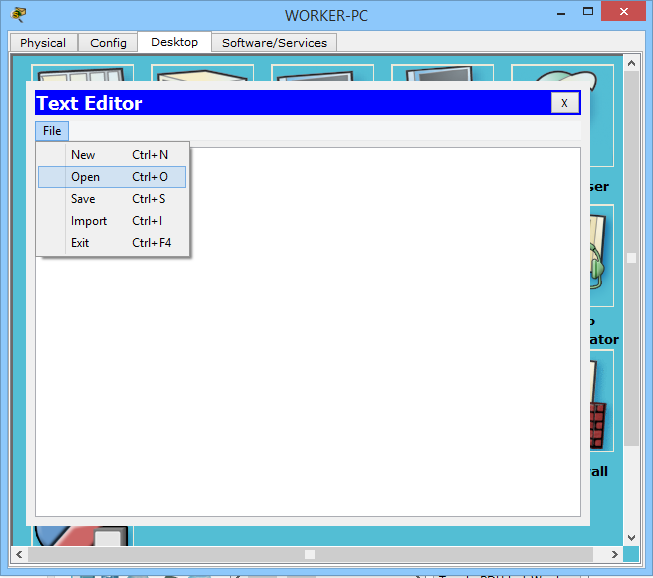The height and width of the screenshot is (578, 653).
Task: Select Import from the File menu
Action: [112, 221]
